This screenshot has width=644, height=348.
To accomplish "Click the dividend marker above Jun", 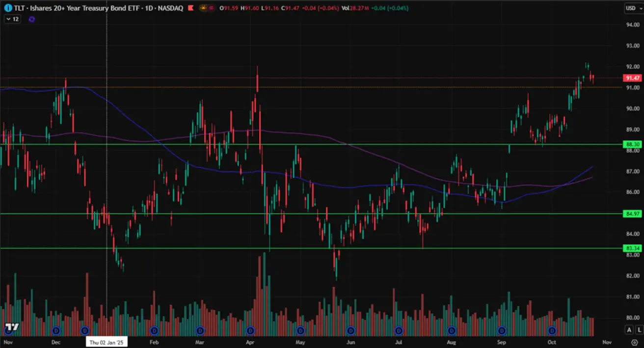I will [x=350, y=330].
